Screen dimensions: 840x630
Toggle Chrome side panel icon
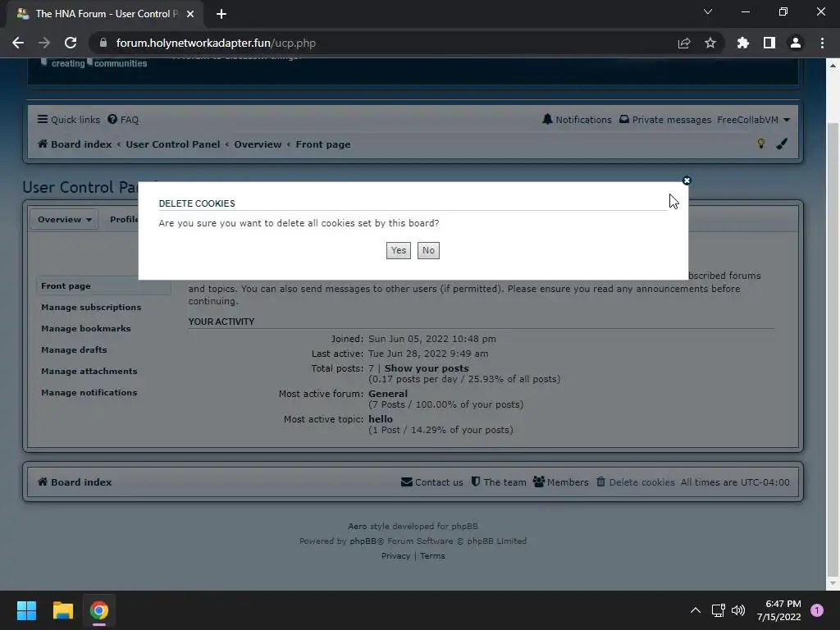point(769,43)
